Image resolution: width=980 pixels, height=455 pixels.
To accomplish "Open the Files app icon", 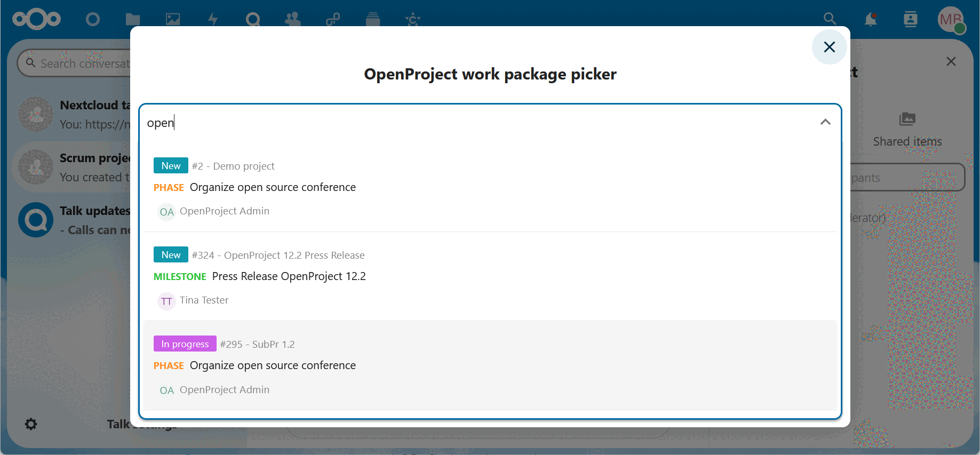I will tap(133, 20).
